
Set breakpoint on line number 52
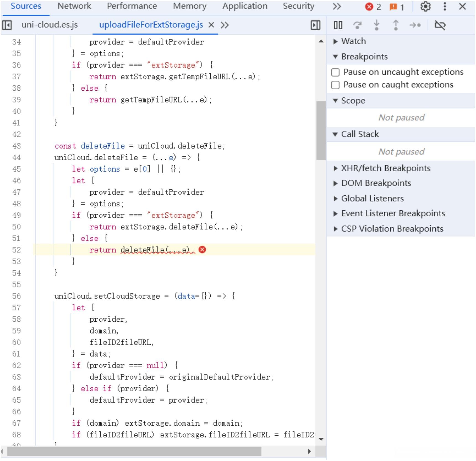(x=17, y=250)
